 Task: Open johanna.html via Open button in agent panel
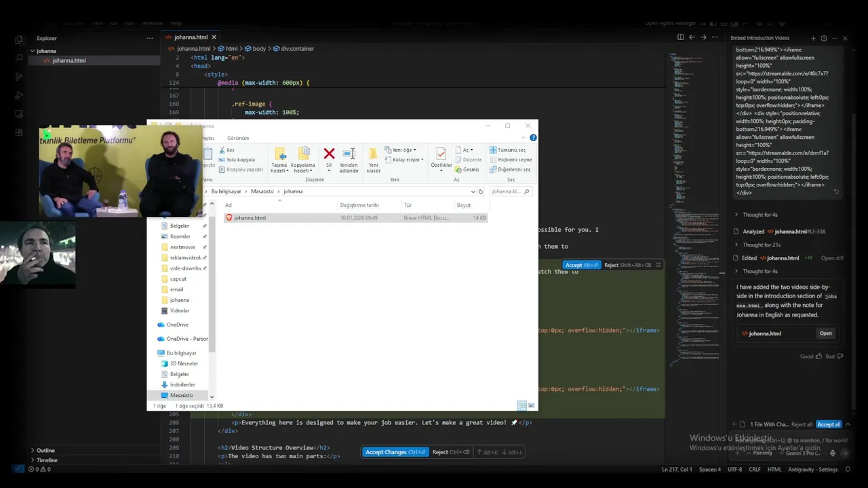click(x=825, y=333)
